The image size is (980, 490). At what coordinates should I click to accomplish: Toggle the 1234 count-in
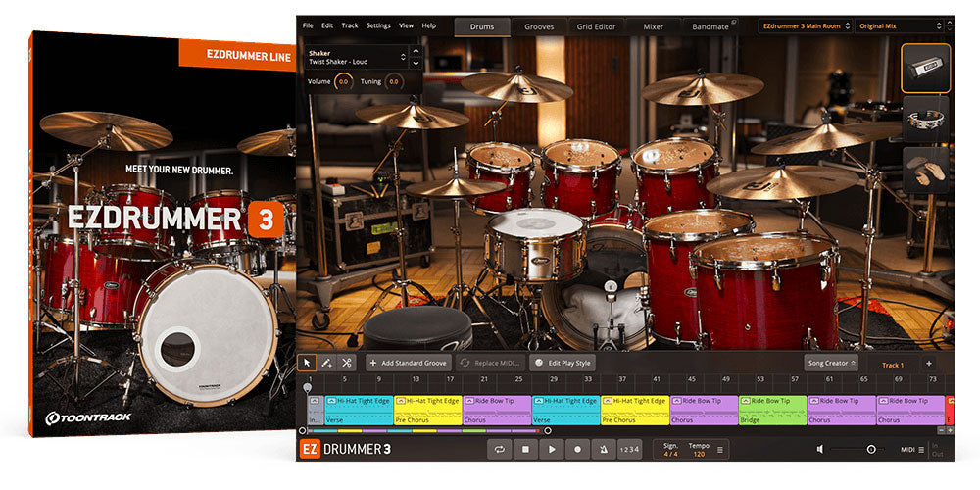(x=629, y=450)
